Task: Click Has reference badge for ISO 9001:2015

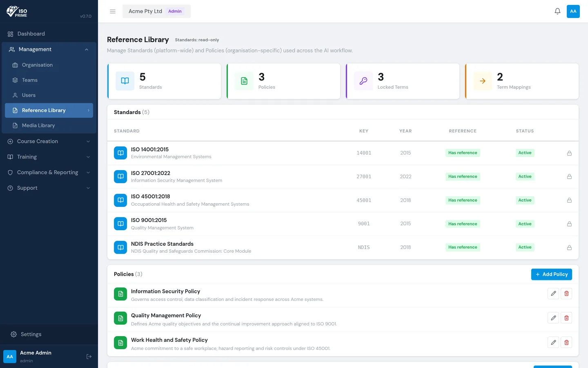Action: coord(463,224)
